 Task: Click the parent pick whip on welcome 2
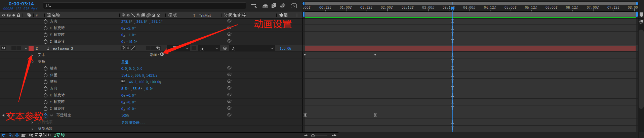tap(225, 48)
